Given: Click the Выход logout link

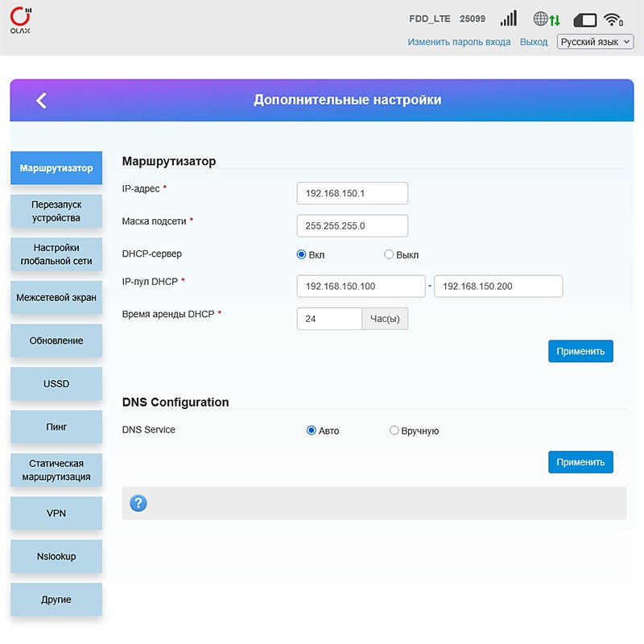Looking at the screenshot, I should [534, 42].
